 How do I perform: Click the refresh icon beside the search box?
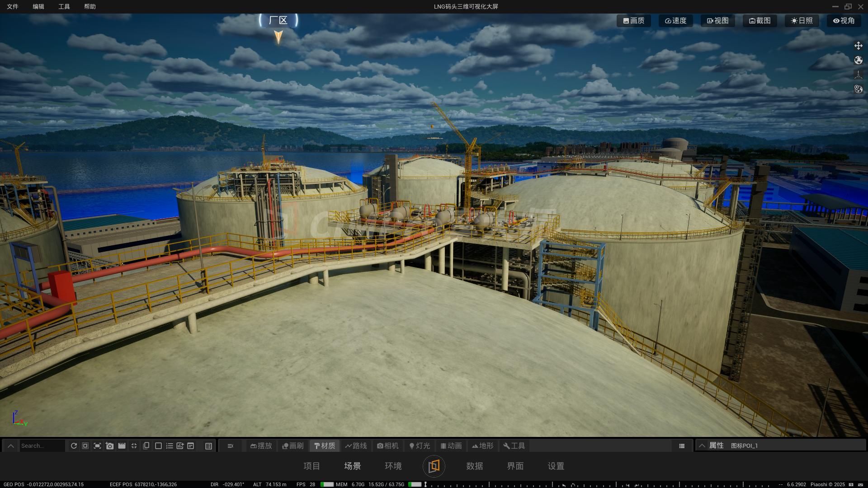74,446
